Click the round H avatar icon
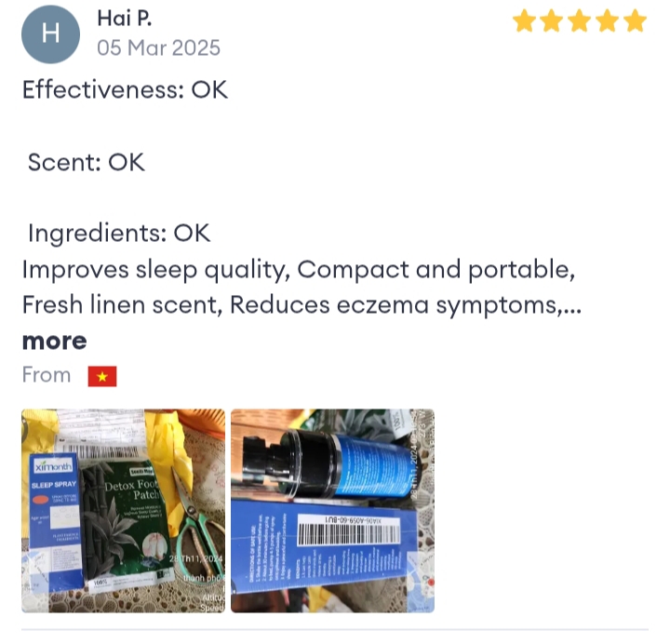The width and height of the screenshot is (670, 644). click(50, 34)
